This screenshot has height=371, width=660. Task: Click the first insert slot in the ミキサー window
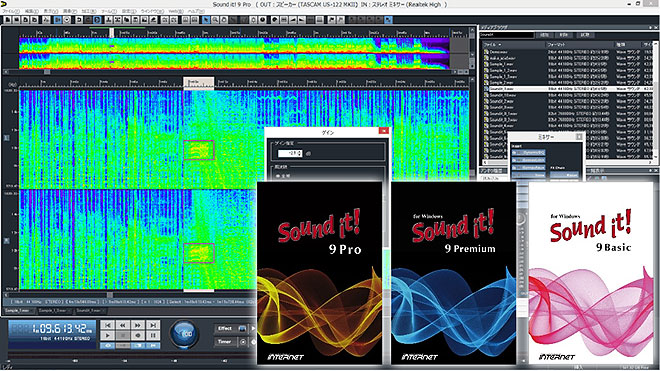click(529, 152)
